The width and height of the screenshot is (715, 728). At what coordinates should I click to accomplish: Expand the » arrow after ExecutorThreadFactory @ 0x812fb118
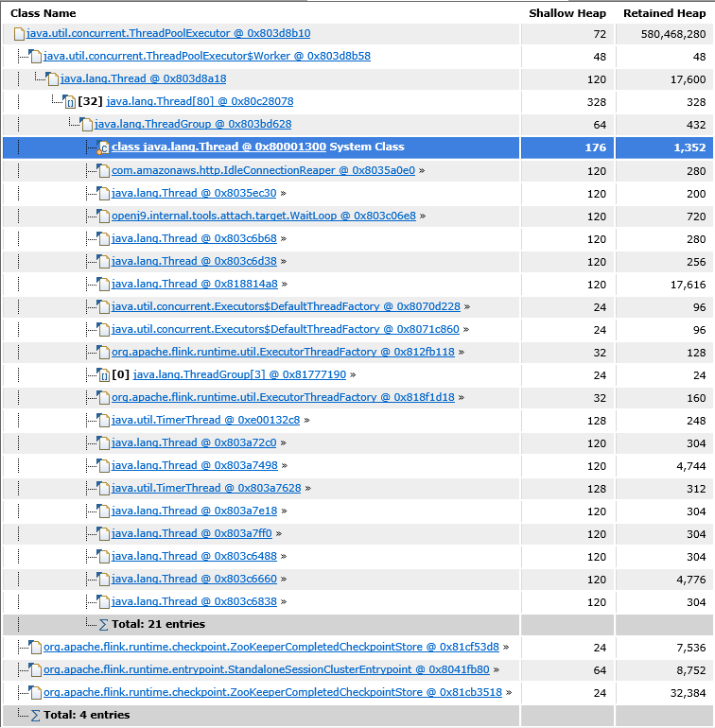461,352
